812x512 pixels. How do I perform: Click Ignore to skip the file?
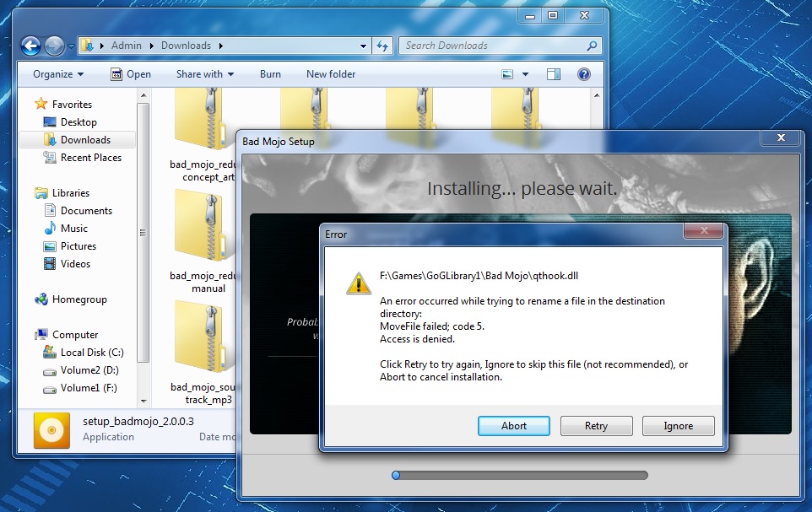[x=678, y=426]
